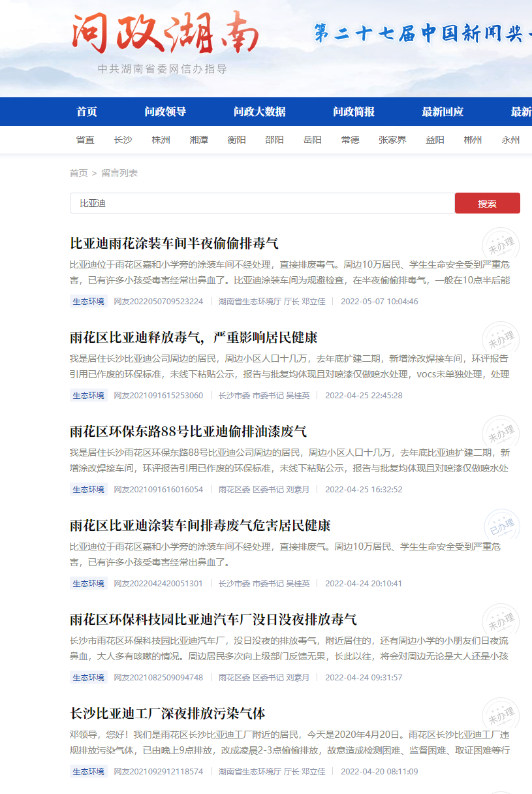532x794 pixels.
Task: Open post 雨花区比亚迪涂装车间排毒废气危害居民健康
Action: click(x=200, y=526)
